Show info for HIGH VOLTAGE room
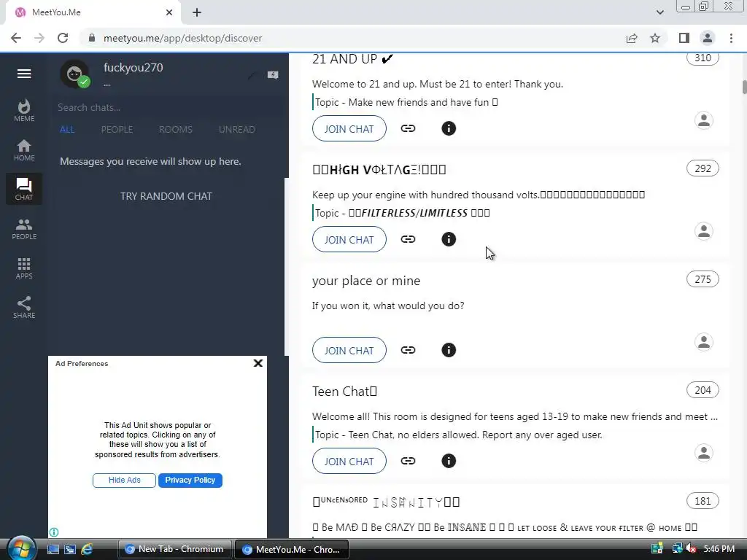This screenshot has height=560, width=747. [449, 239]
